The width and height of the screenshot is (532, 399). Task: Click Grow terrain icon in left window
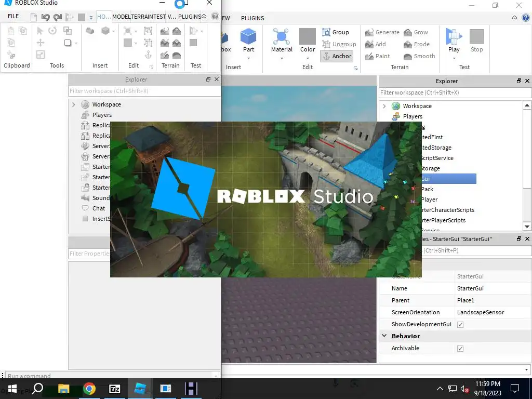[177, 31]
